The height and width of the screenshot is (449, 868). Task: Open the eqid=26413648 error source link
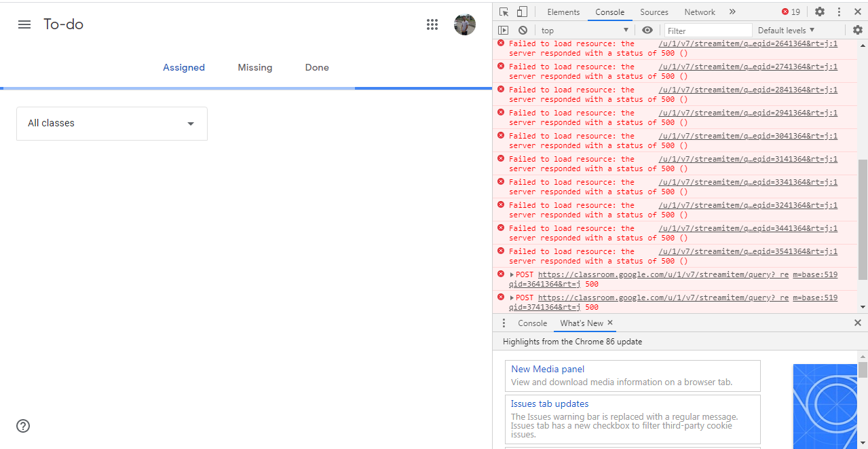click(748, 43)
